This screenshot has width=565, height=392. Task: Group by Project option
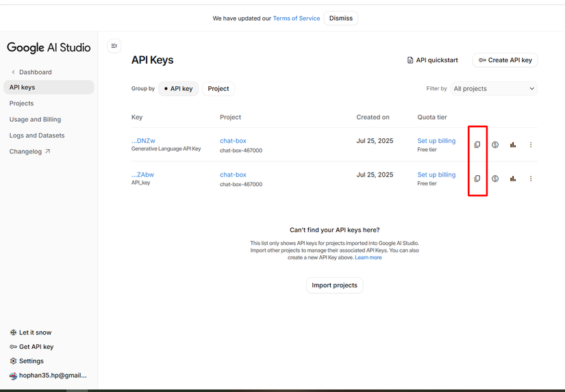[x=218, y=88]
